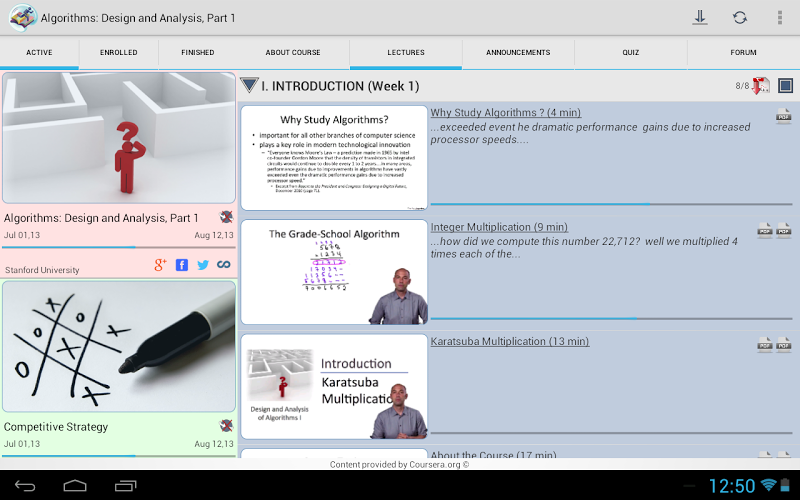Open the FORUM tab
Viewport: 800px width, 500px height.
[743, 52]
